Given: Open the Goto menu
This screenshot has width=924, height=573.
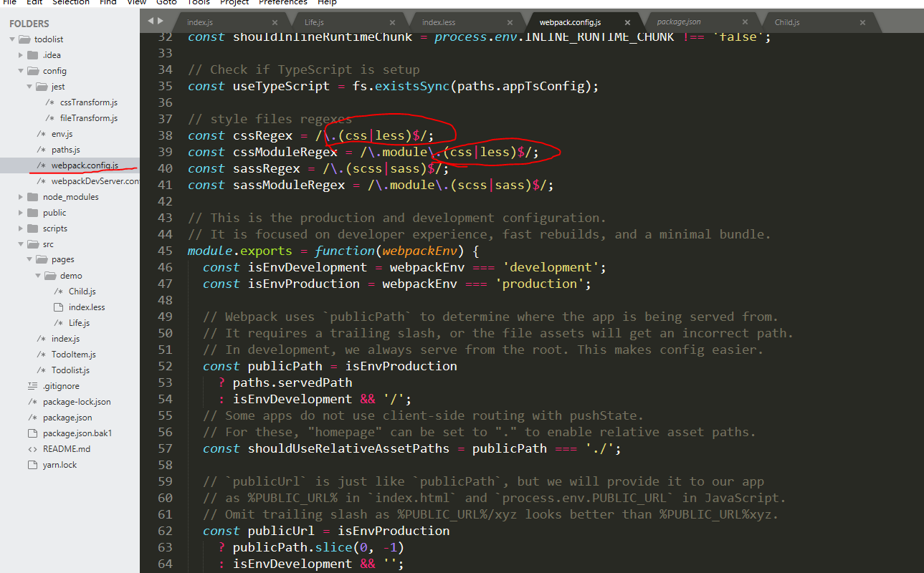Looking at the screenshot, I should (x=166, y=2).
